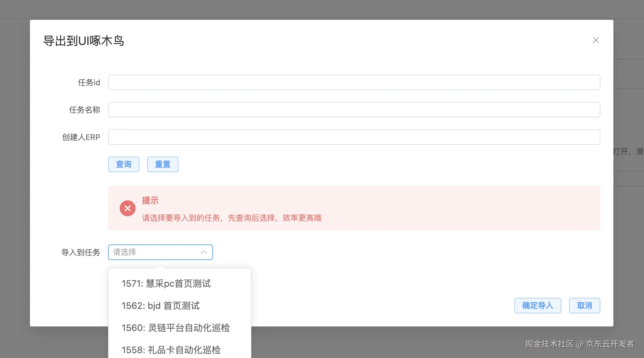Click the 导出到UI啄木鸟 dialog title
The width and height of the screenshot is (644, 358).
[x=84, y=41]
